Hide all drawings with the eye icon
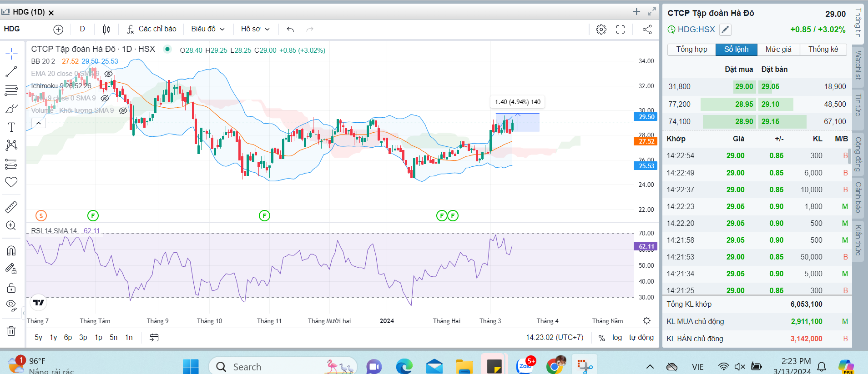 click(11, 305)
